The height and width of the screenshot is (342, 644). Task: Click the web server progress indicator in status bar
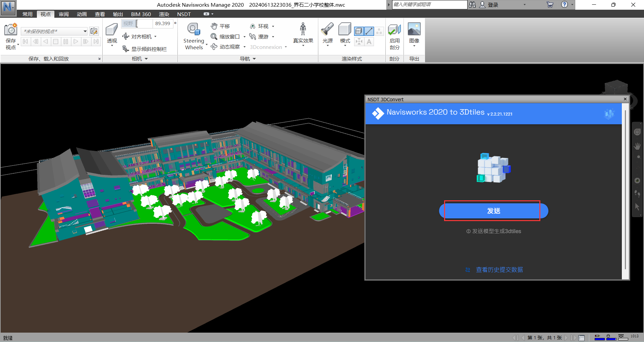coord(623,337)
